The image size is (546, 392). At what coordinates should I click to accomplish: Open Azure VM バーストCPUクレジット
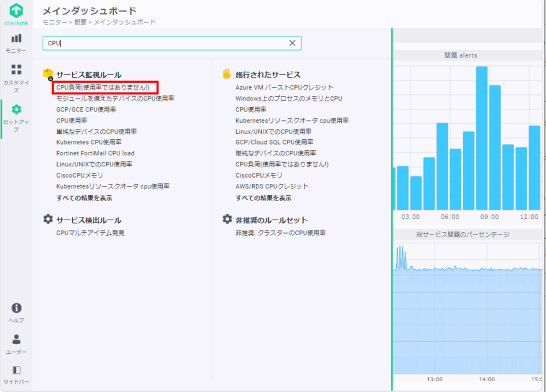tap(284, 87)
